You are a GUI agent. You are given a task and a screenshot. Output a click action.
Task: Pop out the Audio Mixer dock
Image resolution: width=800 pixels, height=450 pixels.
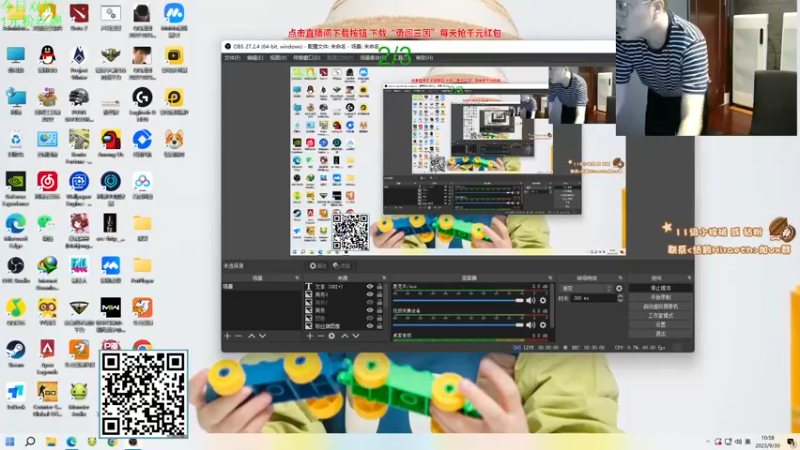(550, 278)
